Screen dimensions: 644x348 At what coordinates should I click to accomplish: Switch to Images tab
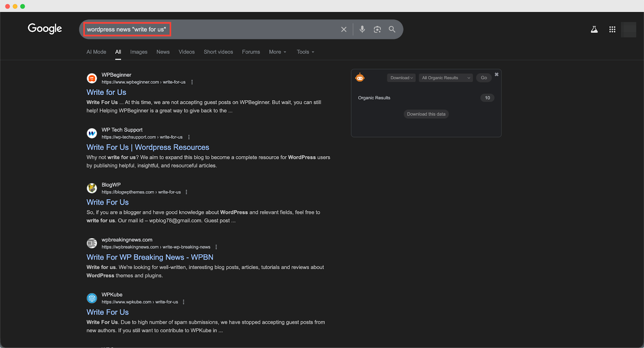(139, 52)
